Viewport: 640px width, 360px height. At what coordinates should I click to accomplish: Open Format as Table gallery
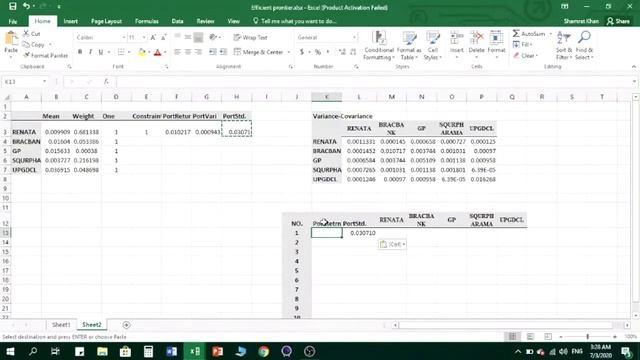tap(409, 45)
